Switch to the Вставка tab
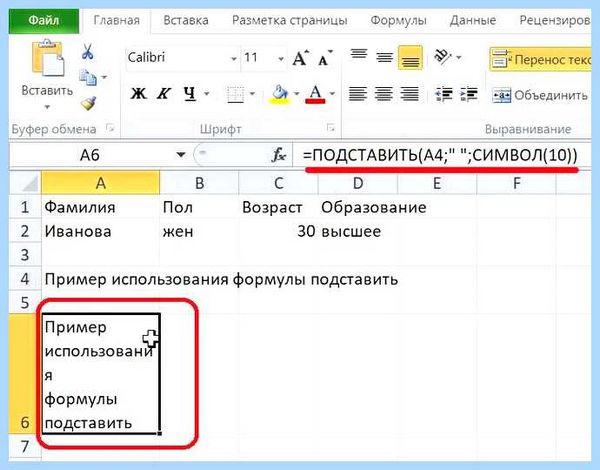 coord(186,20)
